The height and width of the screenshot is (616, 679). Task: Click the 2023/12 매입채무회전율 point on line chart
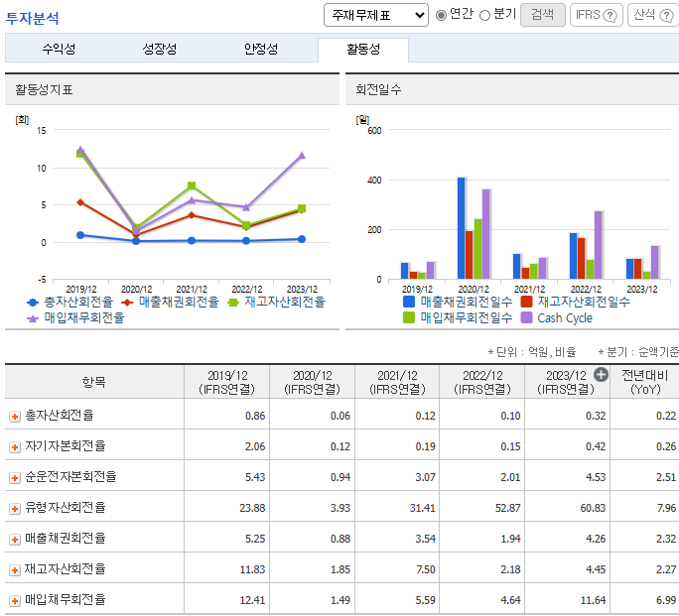point(302,156)
